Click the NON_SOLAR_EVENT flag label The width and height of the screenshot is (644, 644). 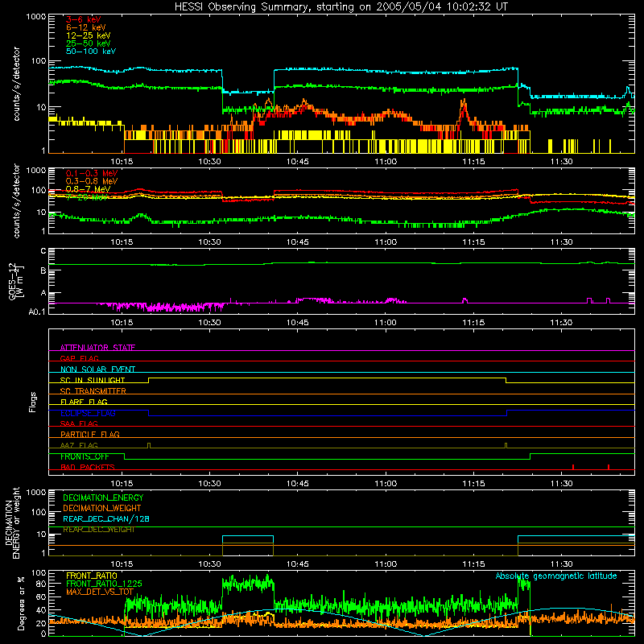coord(97,369)
